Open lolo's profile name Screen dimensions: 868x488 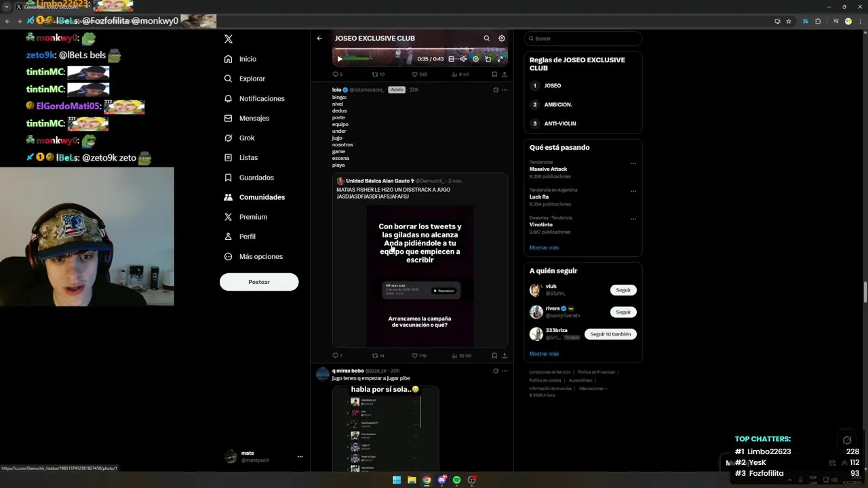[336, 89]
